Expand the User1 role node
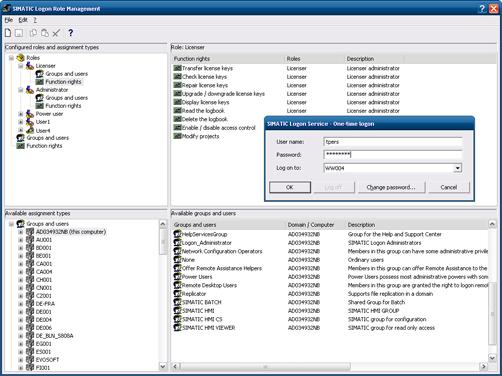Image resolution: width=502 pixels, height=376 pixels. 21,122
